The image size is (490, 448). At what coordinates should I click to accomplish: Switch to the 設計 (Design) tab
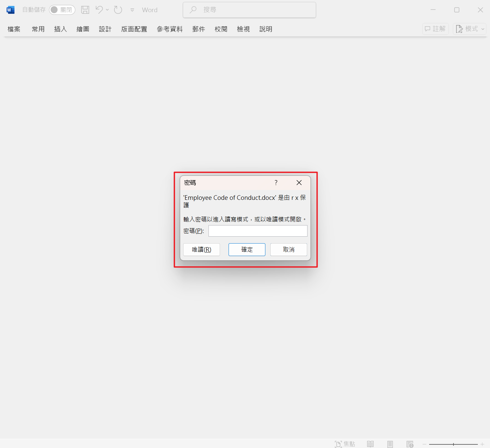pos(105,29)
